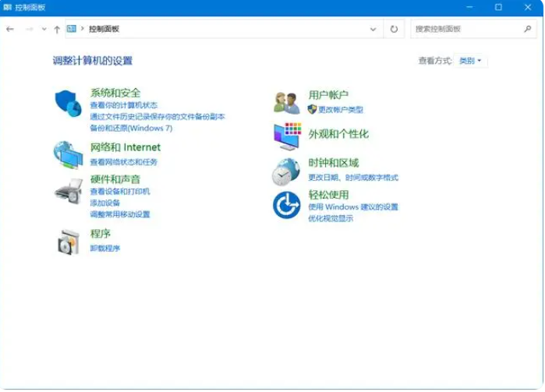Click 控制面板 breadcrumb in address bar
The height and width of the screenshot is (392, 545).
(104, 29)
